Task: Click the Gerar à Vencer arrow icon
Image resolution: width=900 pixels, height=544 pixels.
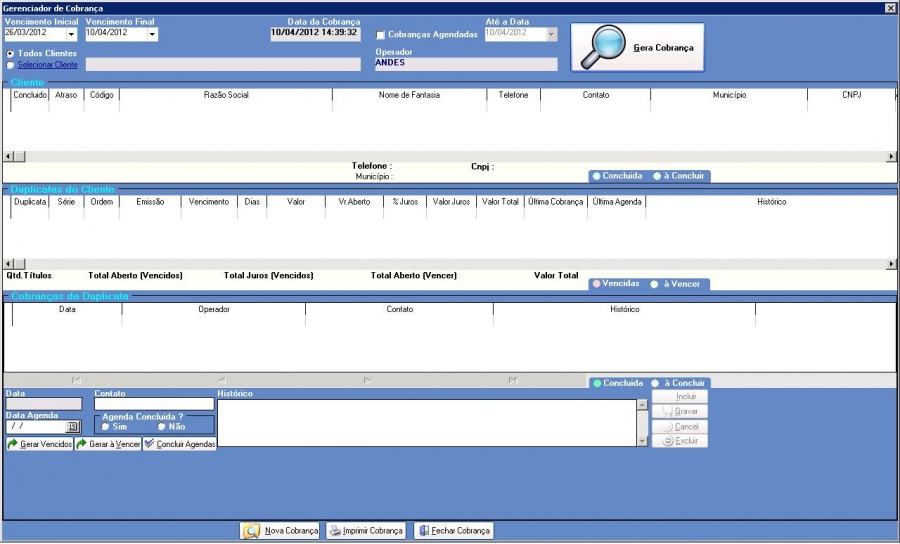Action: [82, 444]
